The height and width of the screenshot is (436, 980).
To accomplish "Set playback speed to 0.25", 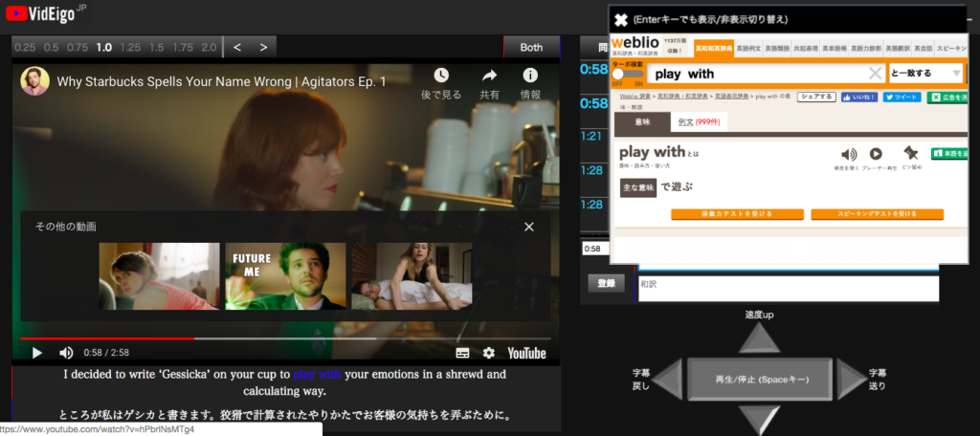I will point(26,47).
